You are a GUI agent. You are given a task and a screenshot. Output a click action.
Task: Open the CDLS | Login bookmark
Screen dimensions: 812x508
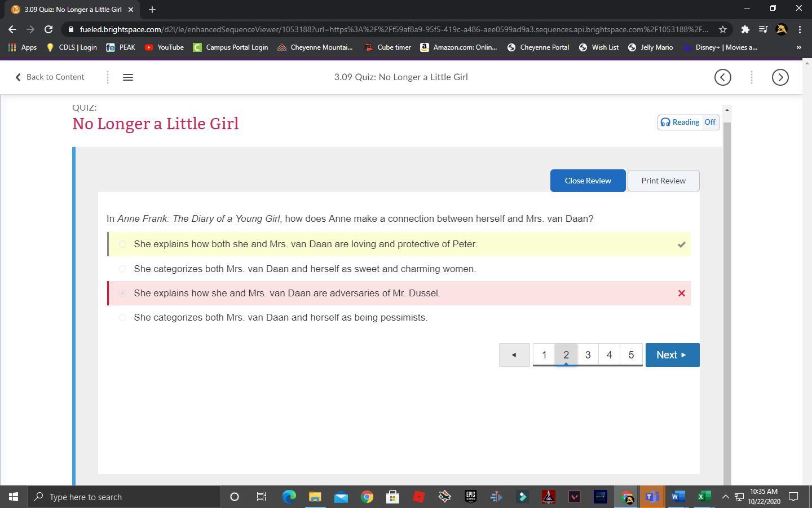click(71, 47)
